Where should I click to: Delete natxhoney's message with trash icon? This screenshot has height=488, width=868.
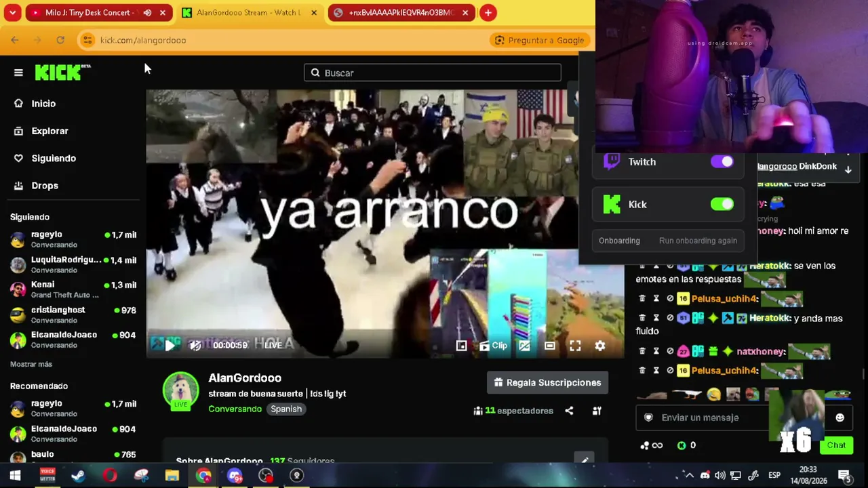pos(642,351)
